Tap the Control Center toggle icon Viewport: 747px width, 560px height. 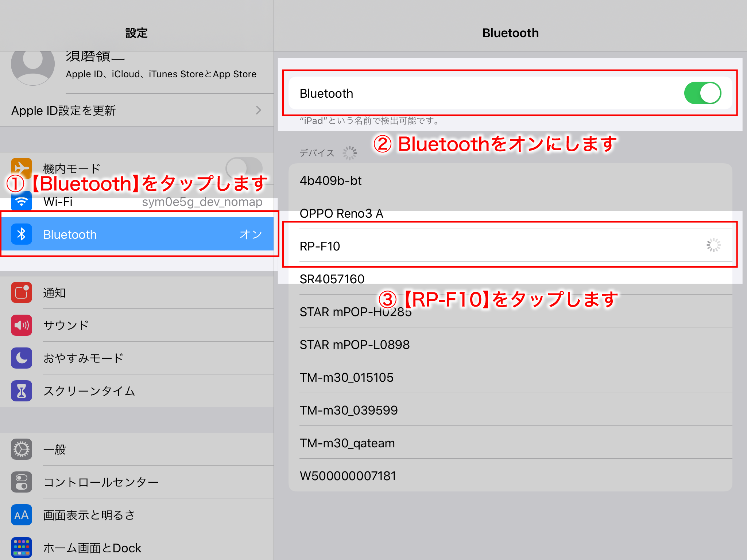pos(22,482)
